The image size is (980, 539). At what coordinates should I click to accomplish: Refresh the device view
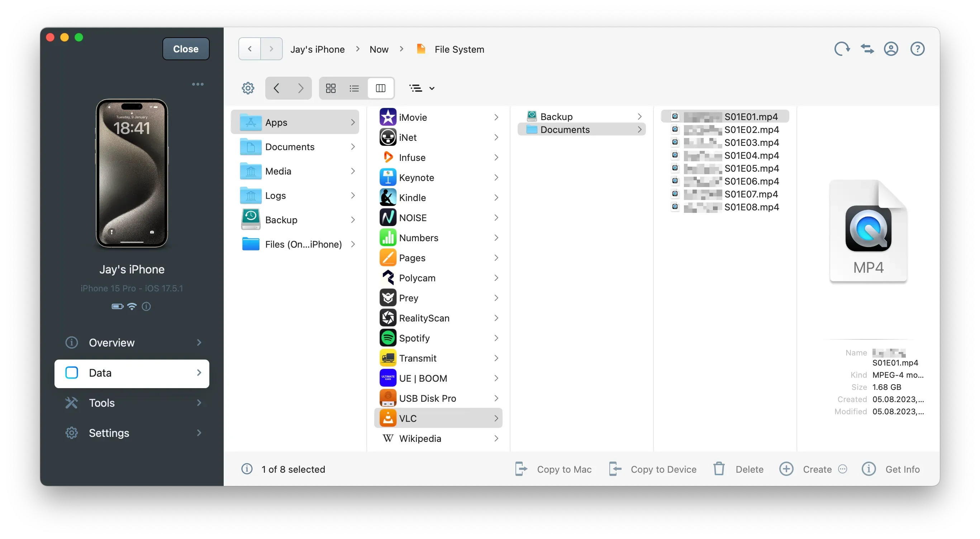[842, 49]
